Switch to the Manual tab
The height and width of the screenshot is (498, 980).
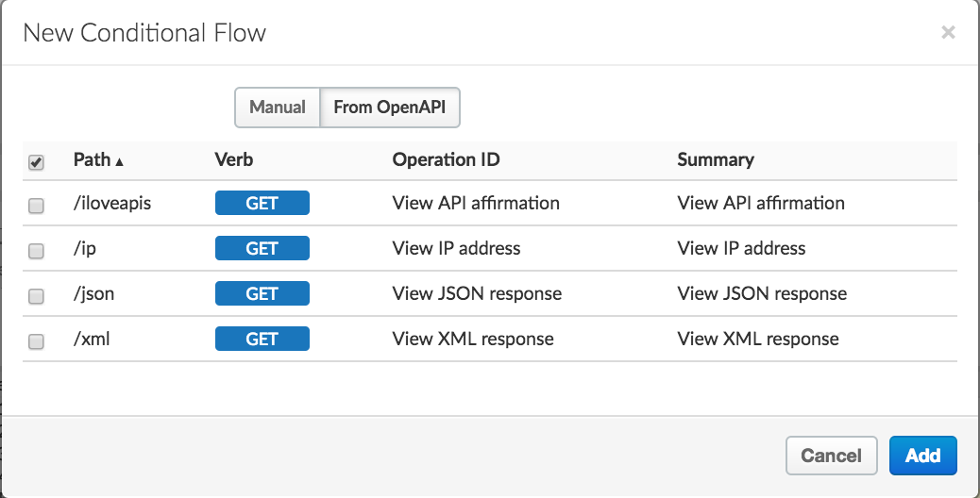277,108
